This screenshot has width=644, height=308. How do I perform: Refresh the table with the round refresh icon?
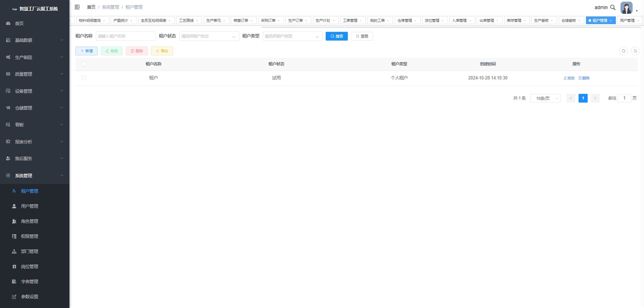(635, 51)
